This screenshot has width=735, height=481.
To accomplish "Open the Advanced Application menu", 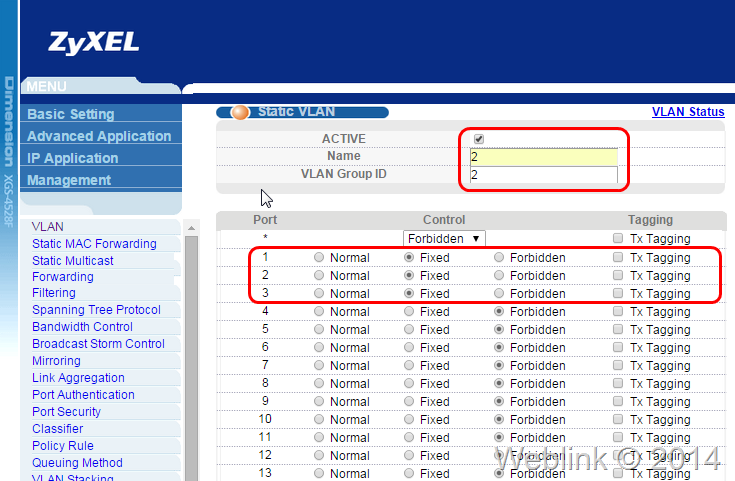I will (101, 136).
